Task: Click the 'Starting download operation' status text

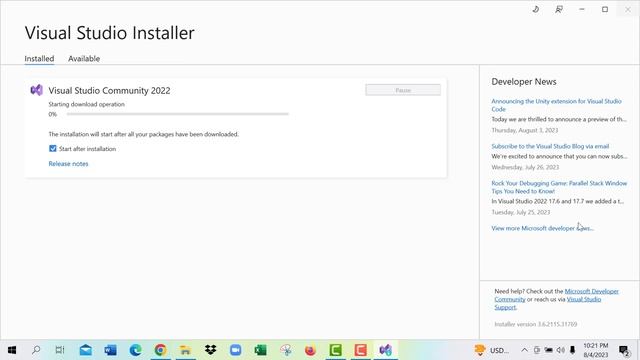Action: 87,104
